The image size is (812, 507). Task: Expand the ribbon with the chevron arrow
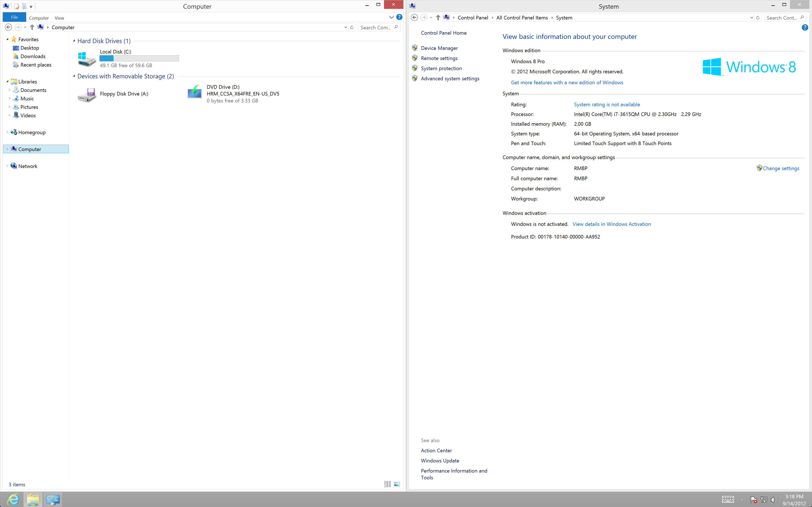[x=391, y=17]
